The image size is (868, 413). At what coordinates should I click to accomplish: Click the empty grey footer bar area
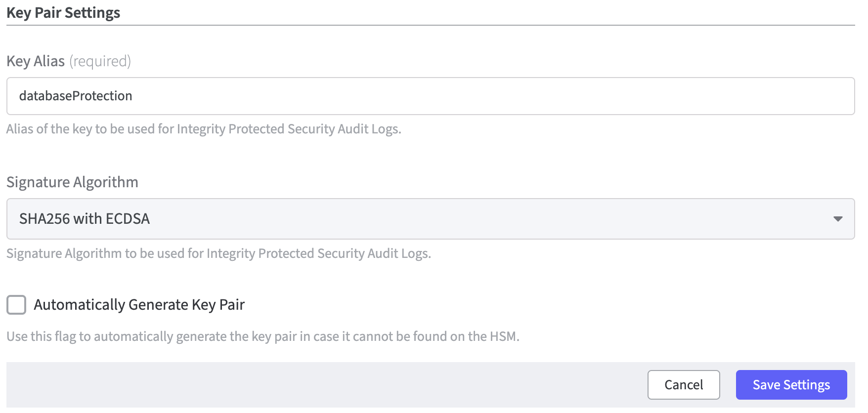point(321,385)
